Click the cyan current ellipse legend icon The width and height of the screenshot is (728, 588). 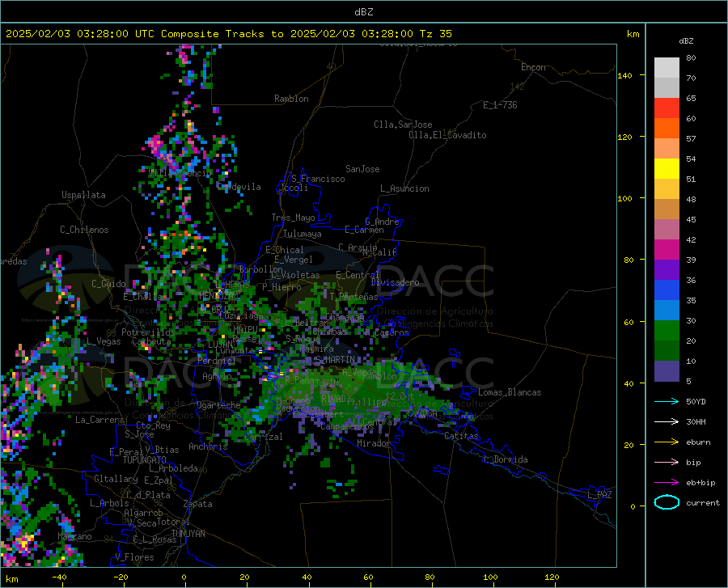[667, 502]
